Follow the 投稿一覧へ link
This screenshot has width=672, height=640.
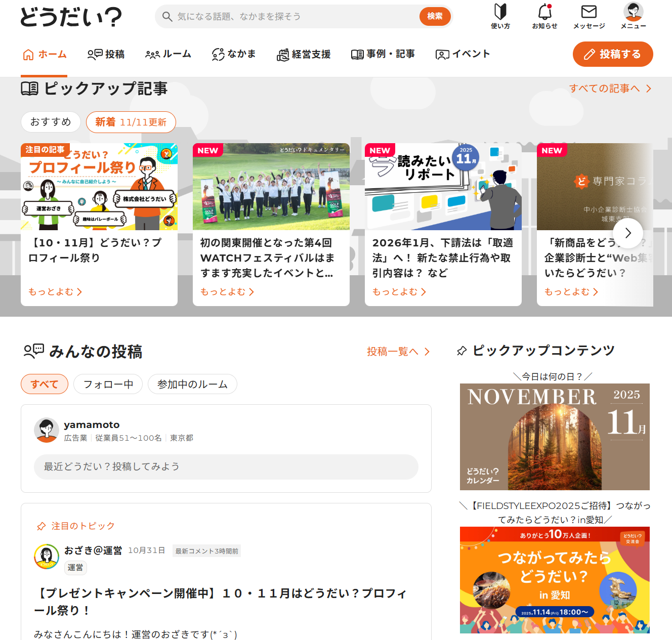click(398, 352)
